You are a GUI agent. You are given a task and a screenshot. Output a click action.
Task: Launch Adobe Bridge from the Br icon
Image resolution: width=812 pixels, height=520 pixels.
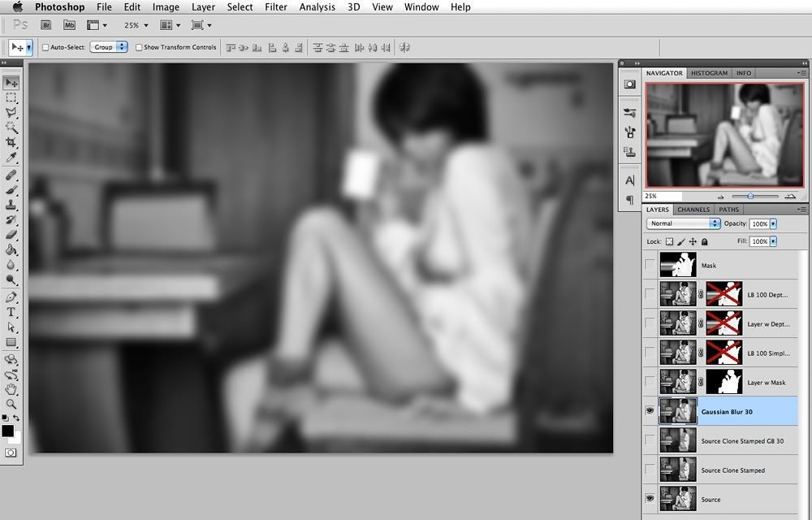click(48, 26)
